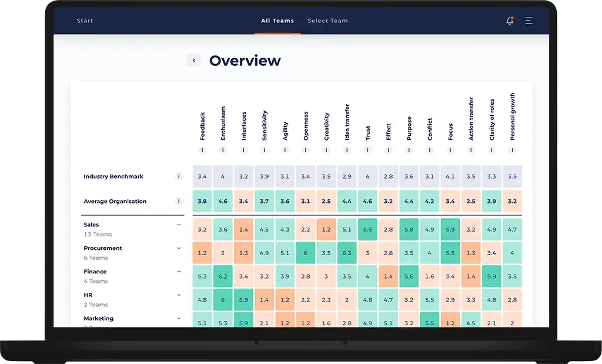Click Sales Enthusiasm score cell 3.6
Viewport: 602px width, 364px height.
223,229
